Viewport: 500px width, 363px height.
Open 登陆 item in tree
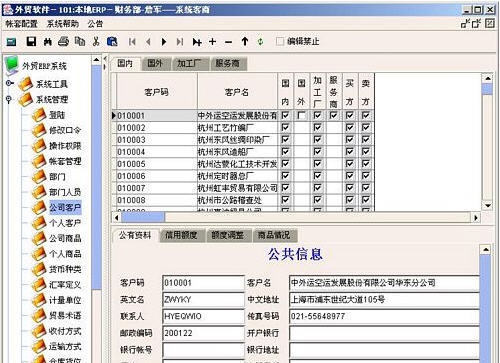[x=57, y=115]
